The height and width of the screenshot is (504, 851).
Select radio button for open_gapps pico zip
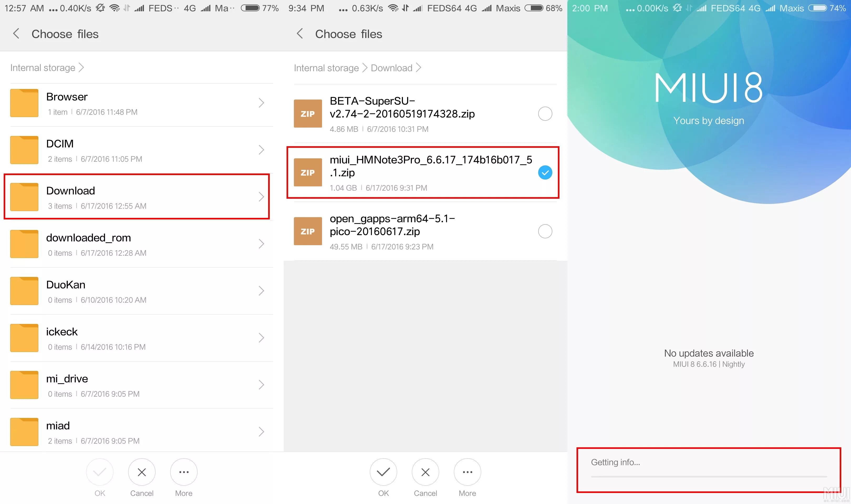(x=545, y=231)
